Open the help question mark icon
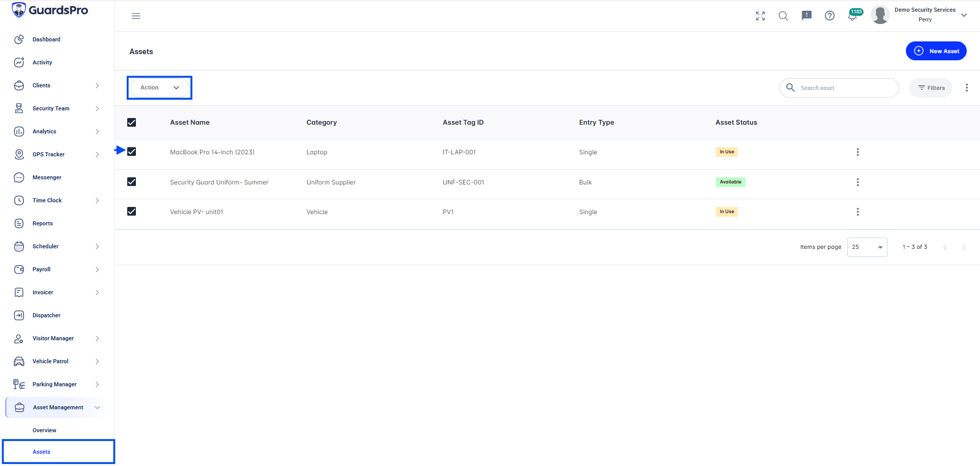The image size is (980, 466). [x=830, y=16]
